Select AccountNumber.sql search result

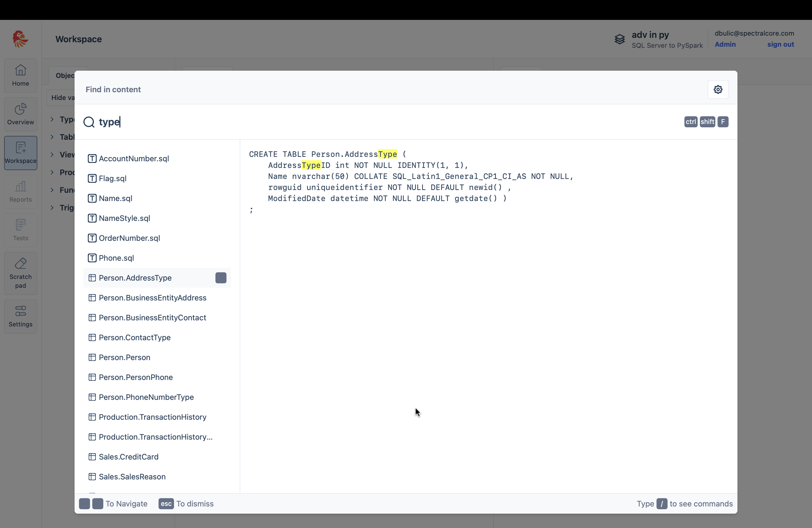pos(134,159)
